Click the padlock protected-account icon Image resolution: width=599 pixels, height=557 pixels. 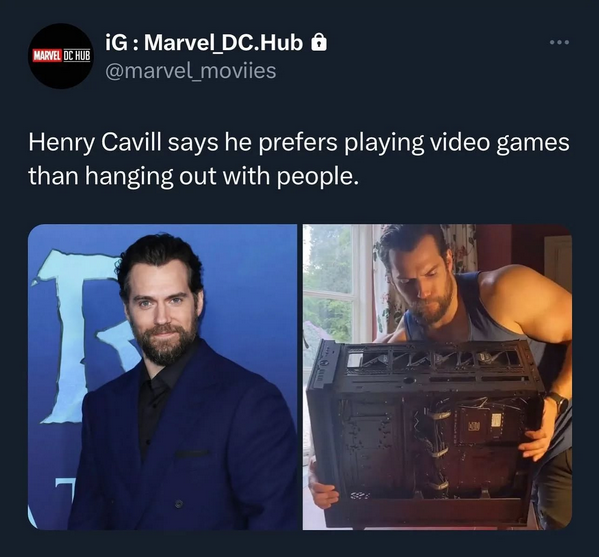click(x=319, y=42)
